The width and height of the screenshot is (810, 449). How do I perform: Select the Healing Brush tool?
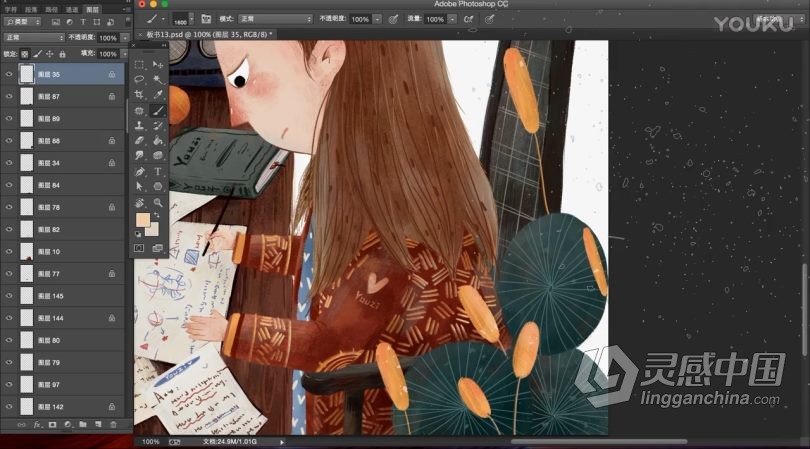tap(139, 110)
